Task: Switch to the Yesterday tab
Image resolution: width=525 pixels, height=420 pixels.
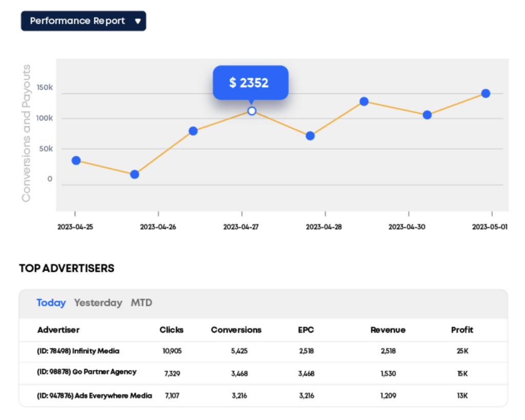Action: coord(98,303)
